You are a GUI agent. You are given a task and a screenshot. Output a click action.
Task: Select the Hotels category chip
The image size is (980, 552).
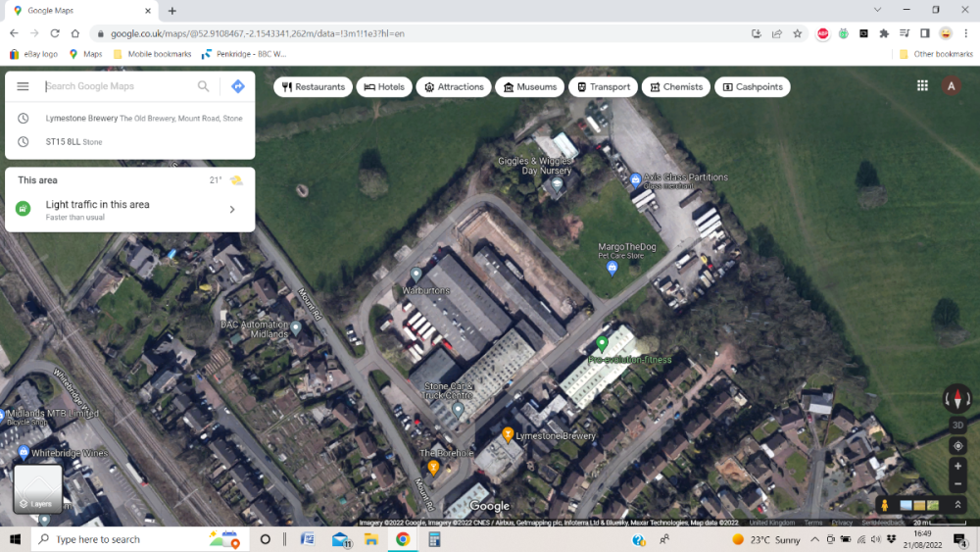tap(384, 86)
